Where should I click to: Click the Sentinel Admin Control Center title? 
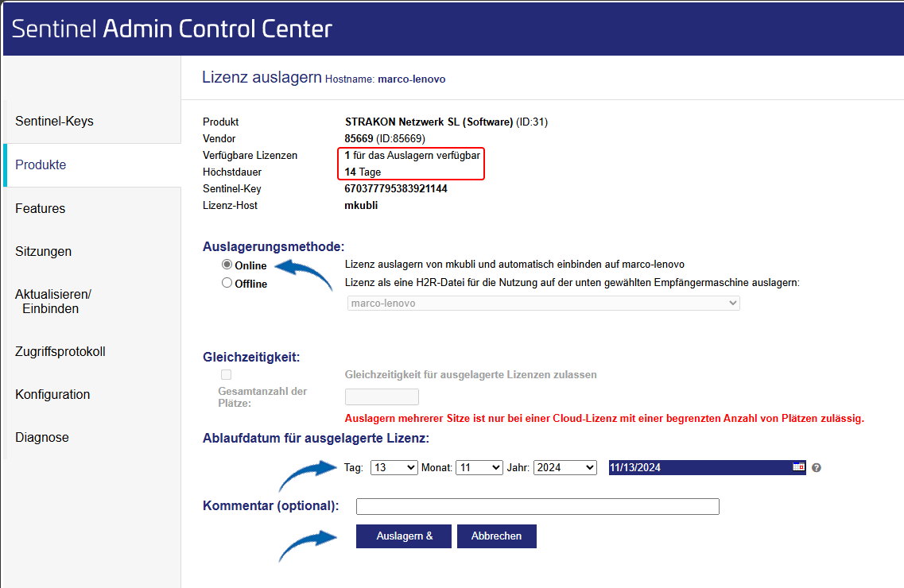click(172, 29)
